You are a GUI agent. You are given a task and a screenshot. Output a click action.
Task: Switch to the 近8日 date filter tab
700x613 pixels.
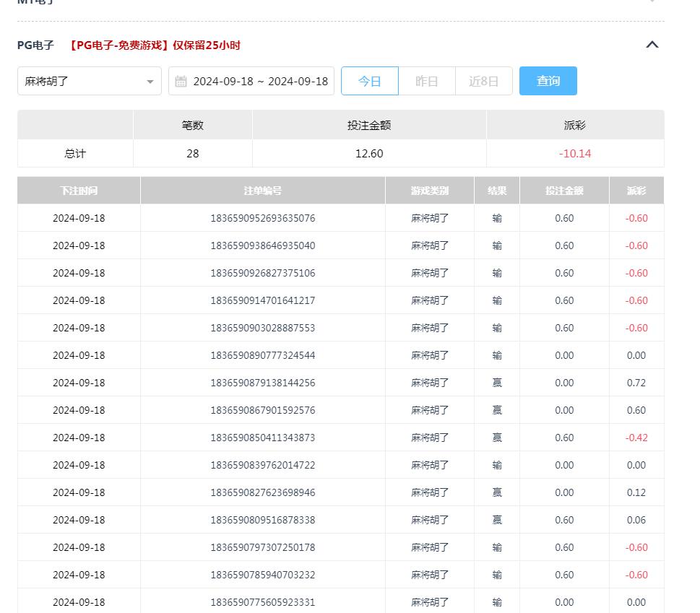click(483, 81)
